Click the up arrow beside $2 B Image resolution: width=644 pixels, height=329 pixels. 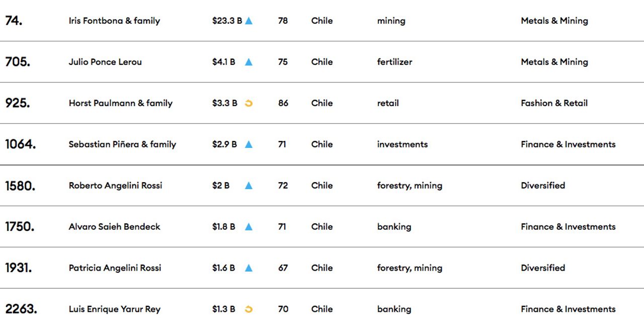[x=249, y=186]
